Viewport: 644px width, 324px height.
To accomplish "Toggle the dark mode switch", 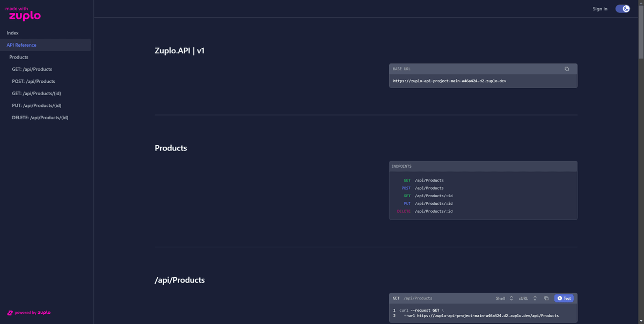I will [622, 9].
